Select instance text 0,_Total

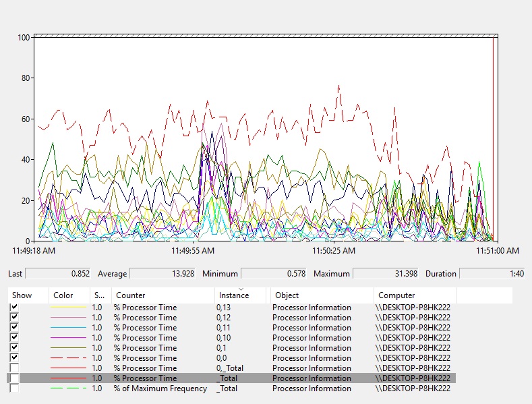click(x=230, y=368)
